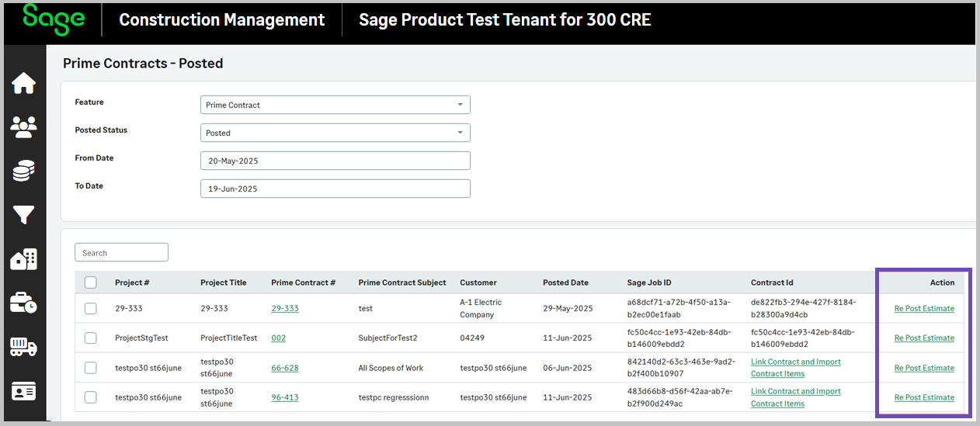Sort by the Posted Date column header
Screen dimensions: 980x426
coord(565,282)
